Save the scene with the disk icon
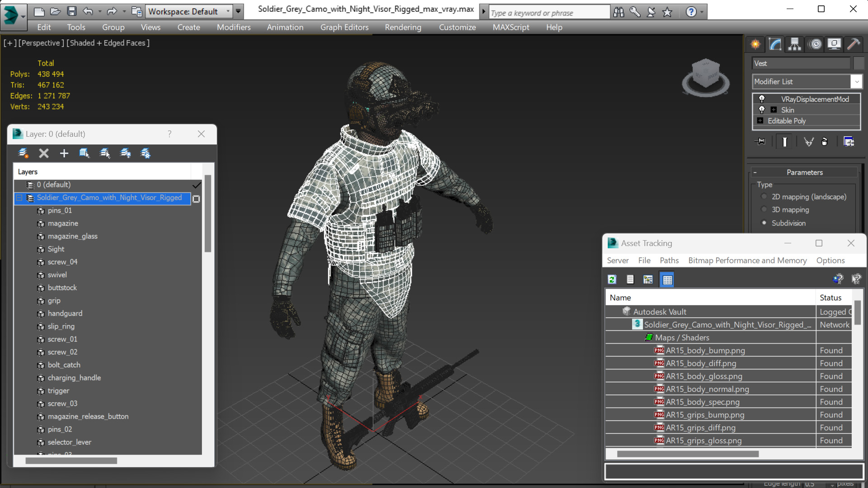The image size is (868, 488). 71,11
